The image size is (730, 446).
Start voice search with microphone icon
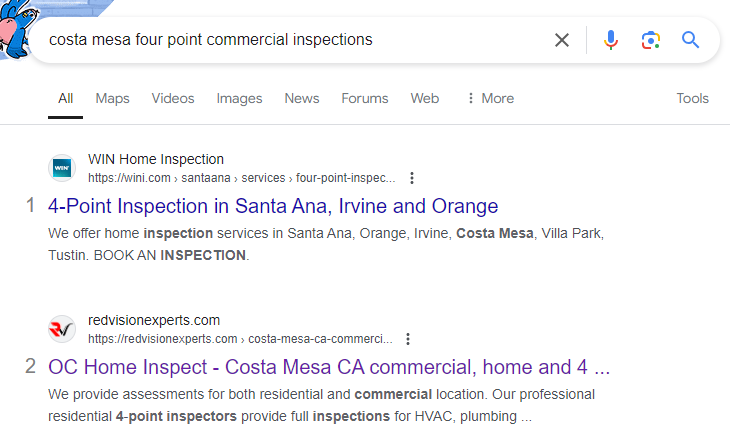click(x=611, y=40)
